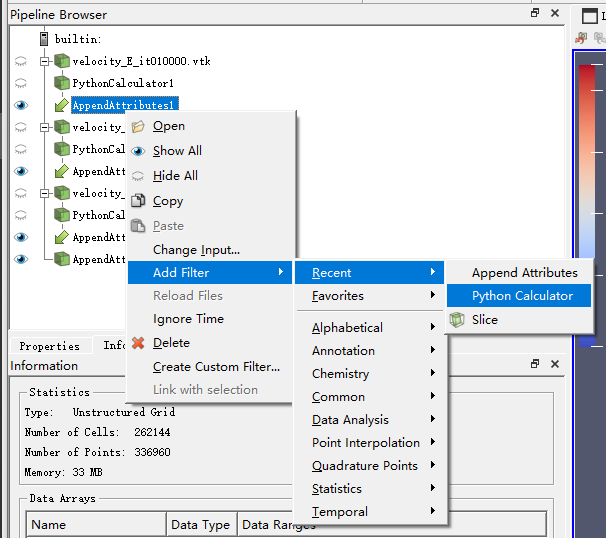Hide the last AppendAtt cube item via its eye
Image resolution: width=606 pixels, height=538 pixels.
[21, 259]
